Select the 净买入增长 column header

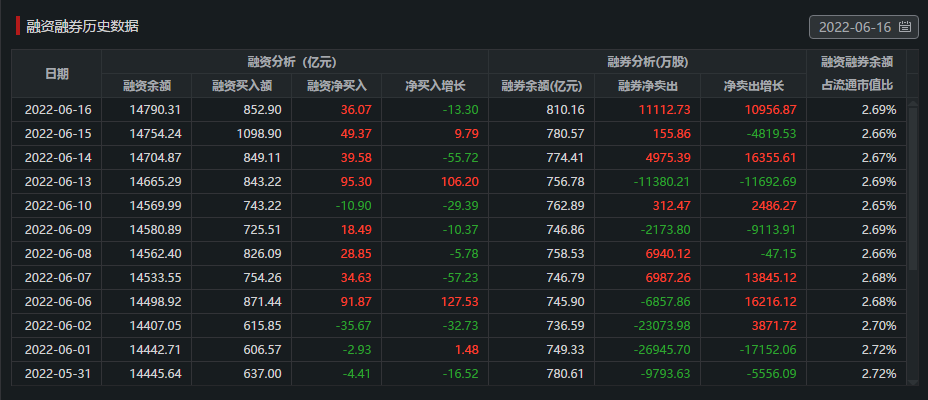434,86
